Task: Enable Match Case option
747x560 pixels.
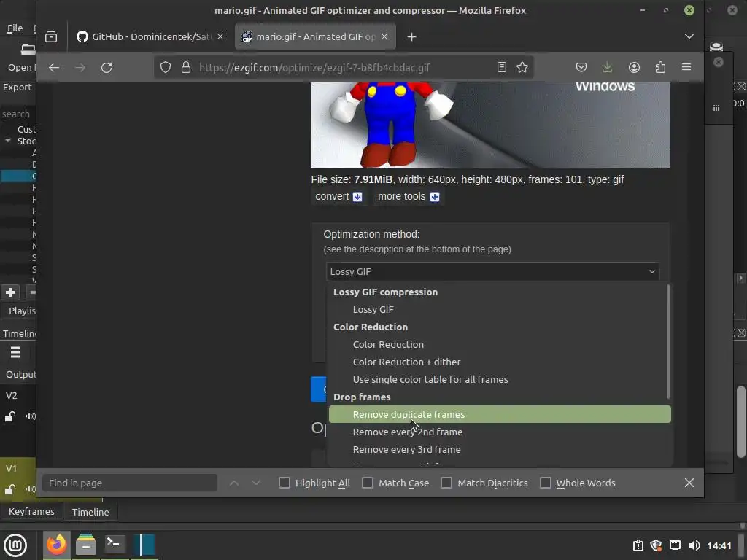Action: pos(368,483)
